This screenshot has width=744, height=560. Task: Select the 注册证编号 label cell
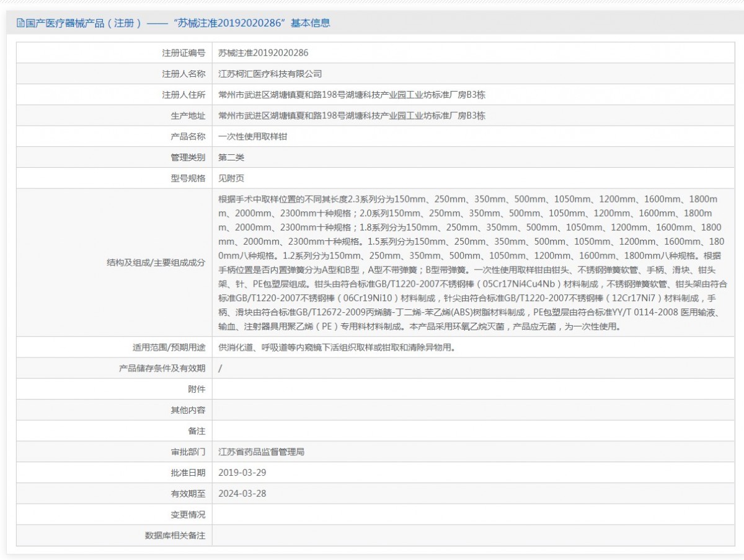[x=114, y=53]
